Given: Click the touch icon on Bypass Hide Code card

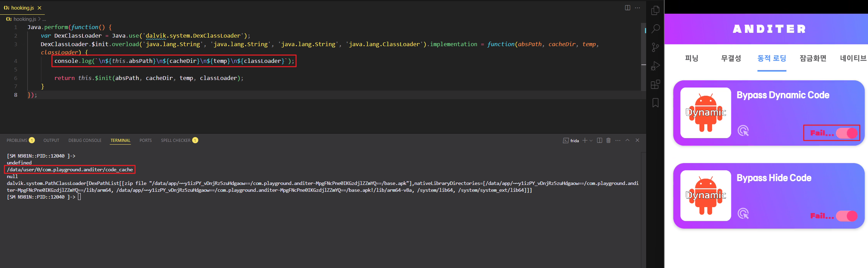Looking at the screenshot, I should coord(743,214).
